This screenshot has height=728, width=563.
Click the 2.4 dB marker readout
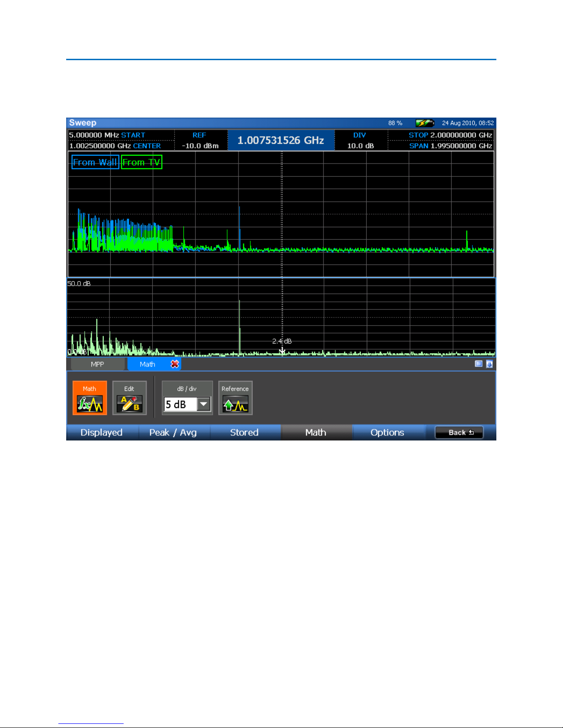[282, 341]
